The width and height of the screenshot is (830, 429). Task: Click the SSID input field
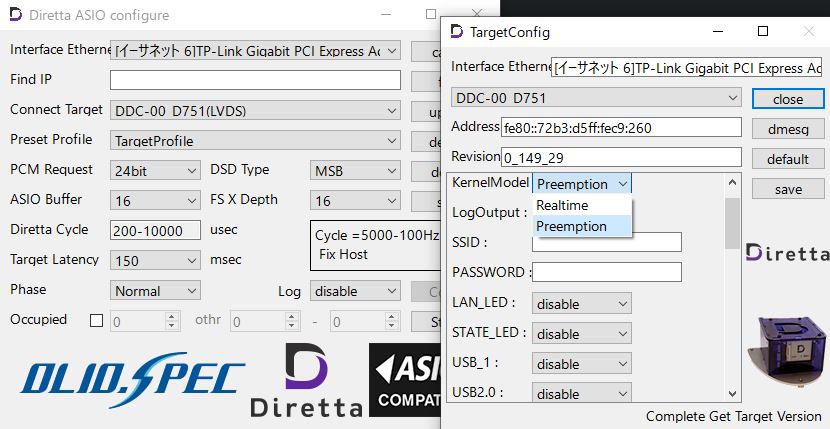[607, 242]
